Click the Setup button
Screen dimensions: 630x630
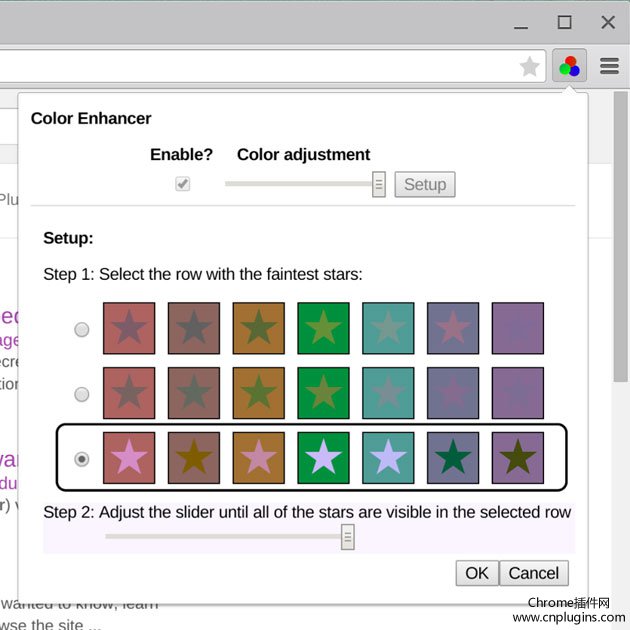[425, 184]
